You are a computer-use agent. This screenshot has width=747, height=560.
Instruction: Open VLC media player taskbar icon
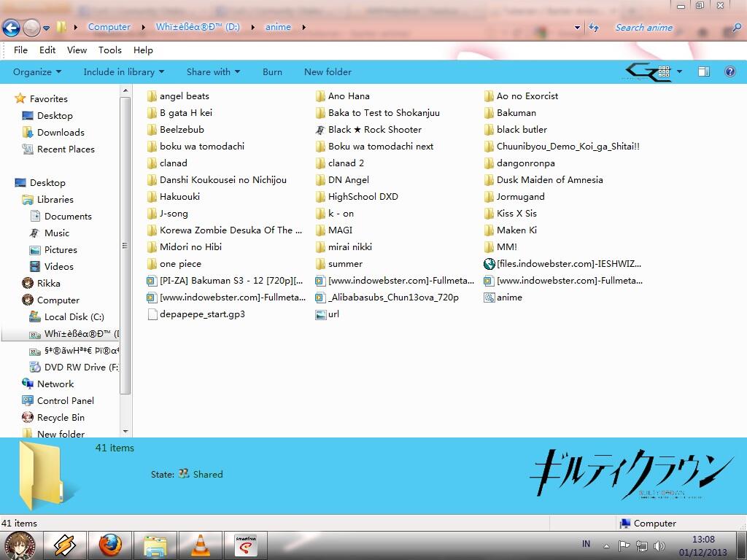(201, 545)
